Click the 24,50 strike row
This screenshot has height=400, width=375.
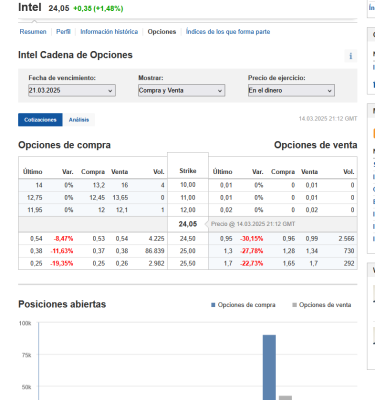pyautogui.click(x=188, y=239)
